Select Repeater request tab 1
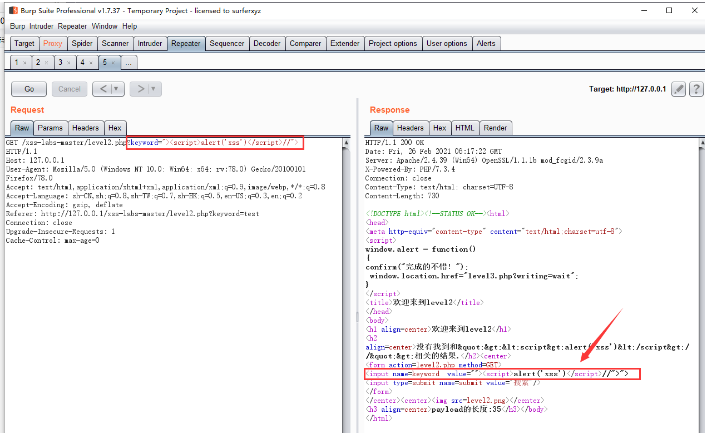This screenshot has width=705, height=433. pos(17,62)
